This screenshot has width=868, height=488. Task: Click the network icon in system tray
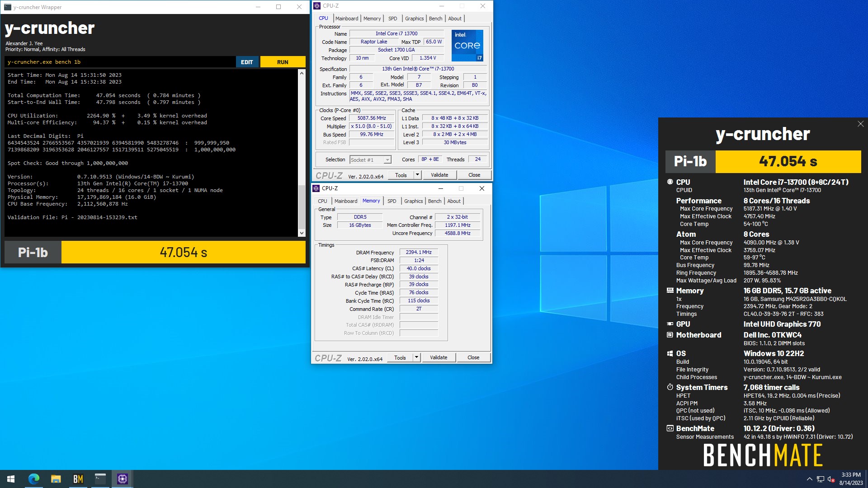[x=820, y=479]
